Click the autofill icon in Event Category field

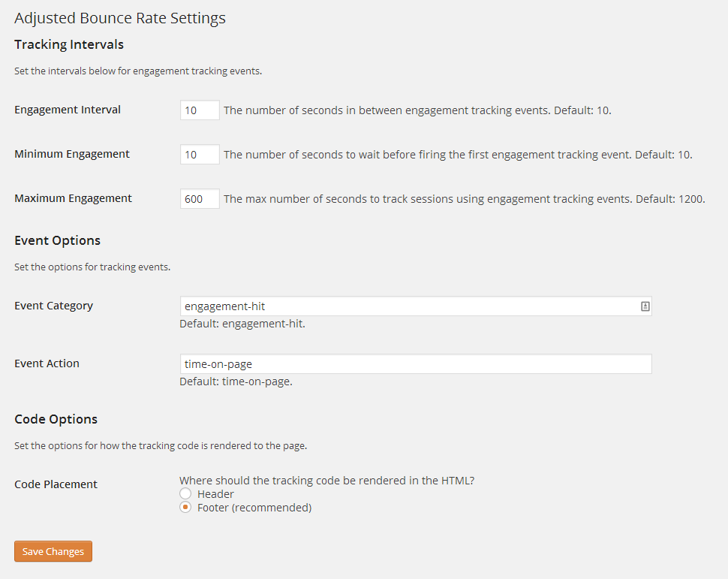coord(645,306)
